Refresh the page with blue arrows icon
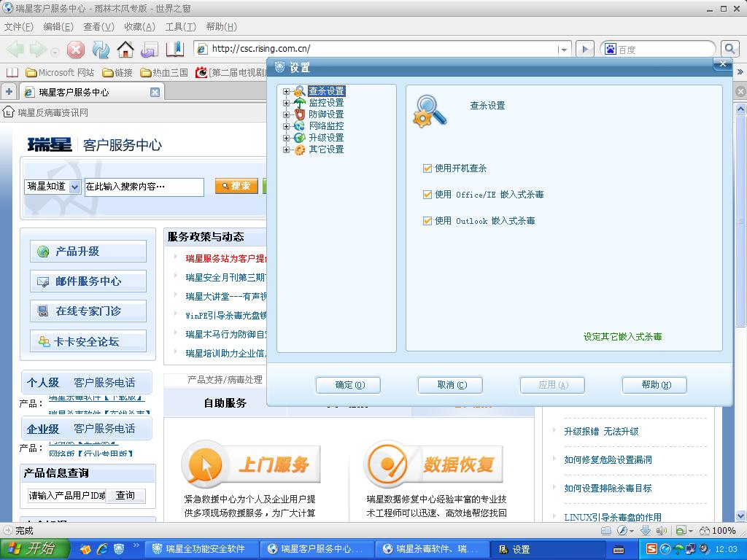 101,50
